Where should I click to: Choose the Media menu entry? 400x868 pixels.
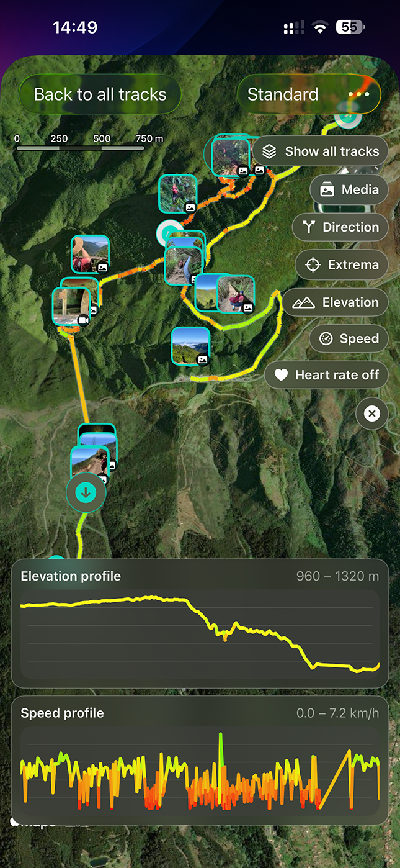click(x=349, y=189)
